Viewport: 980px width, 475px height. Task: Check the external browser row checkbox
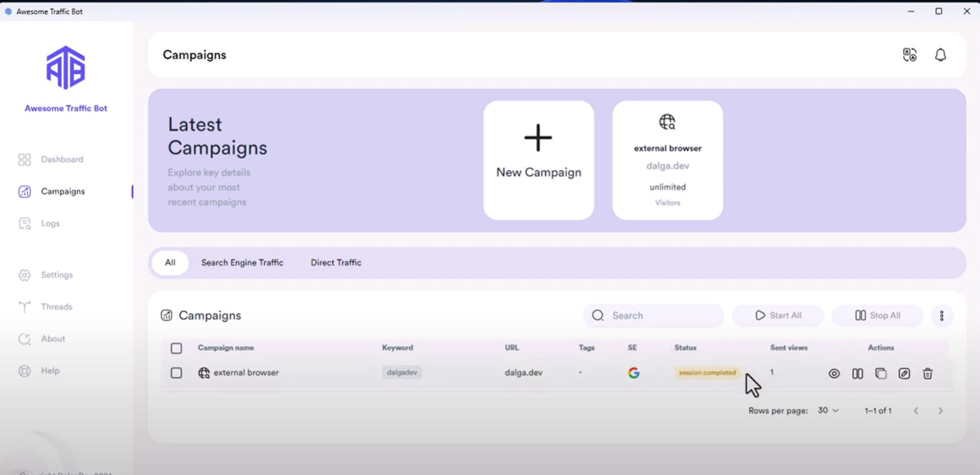point(176,373)
